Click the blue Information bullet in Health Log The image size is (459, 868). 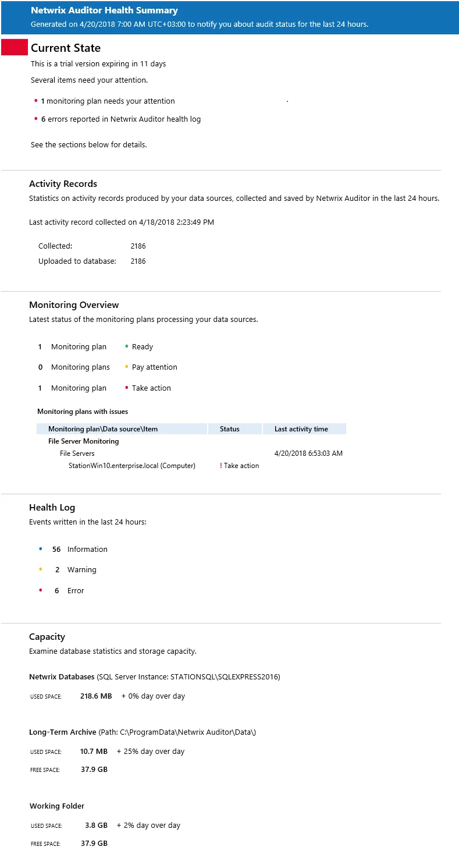[41, 549]
